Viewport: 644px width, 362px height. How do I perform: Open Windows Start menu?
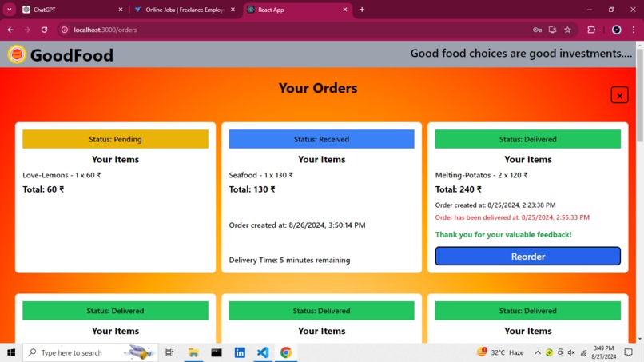click(x=11, y=352)
